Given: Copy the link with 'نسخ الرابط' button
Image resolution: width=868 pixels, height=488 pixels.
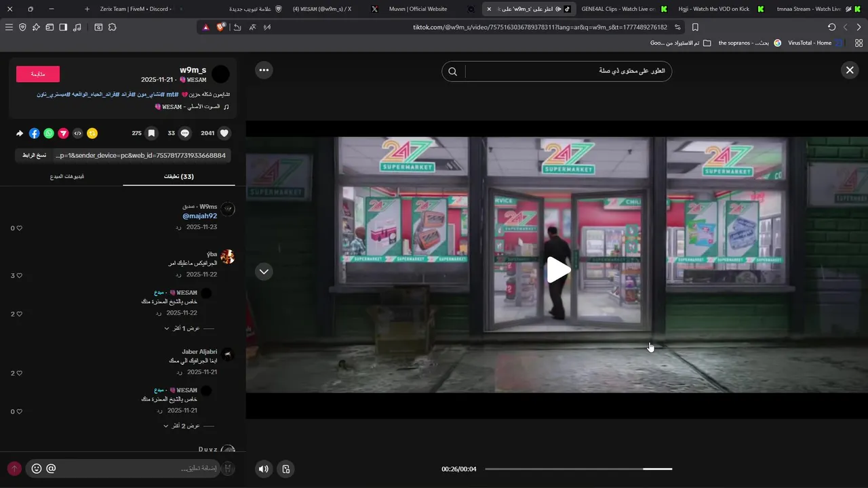Looking at the screenshot, I should (x=34, y=155).
